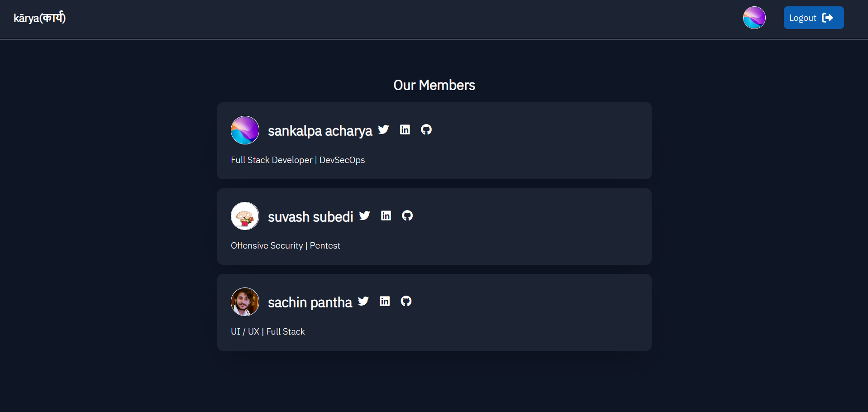The height and width of the screenshot is (412, 868).
Task: Click suvash subedi's profile picture
Action: [245, 216]
